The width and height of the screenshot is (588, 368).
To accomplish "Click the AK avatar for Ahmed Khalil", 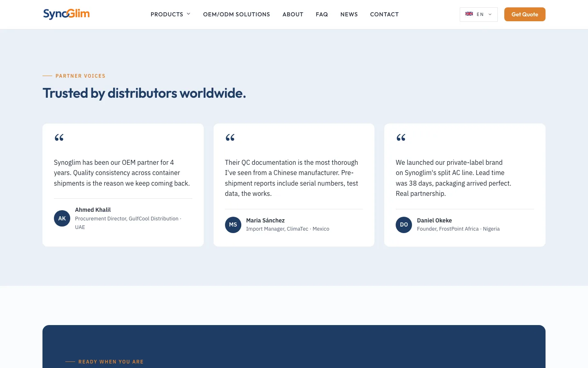I will click(62, 218).
